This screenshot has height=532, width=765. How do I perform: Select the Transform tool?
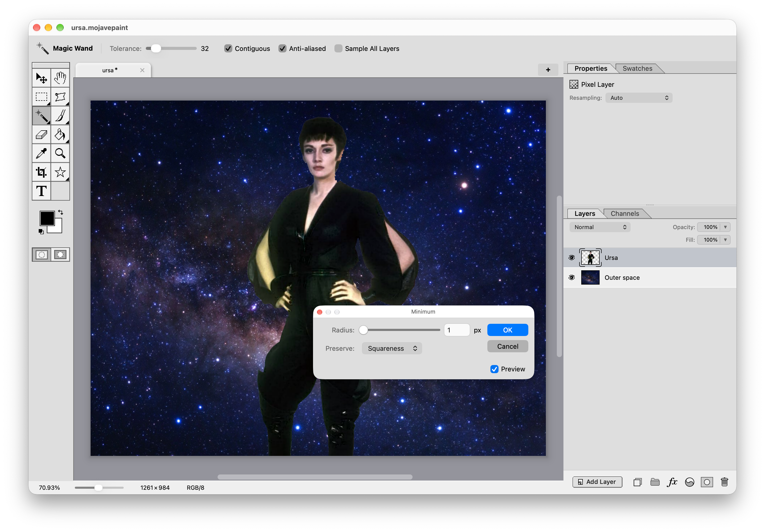point(60,97)
